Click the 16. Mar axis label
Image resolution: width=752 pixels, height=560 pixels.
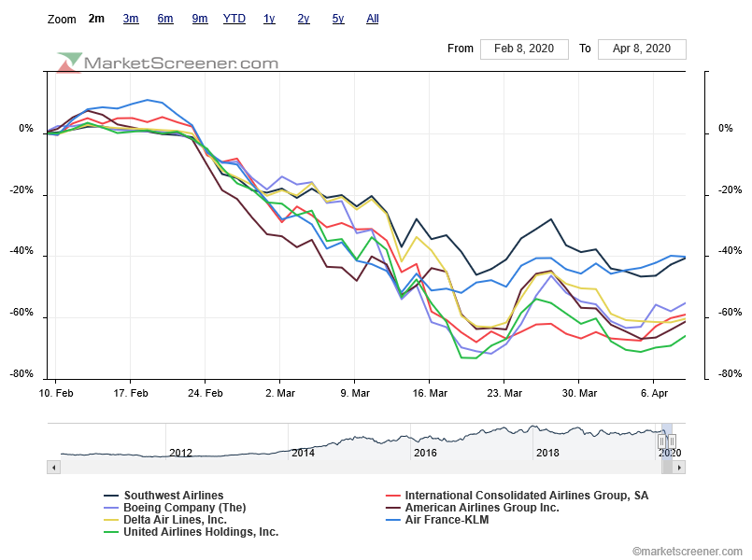[430, 393]
